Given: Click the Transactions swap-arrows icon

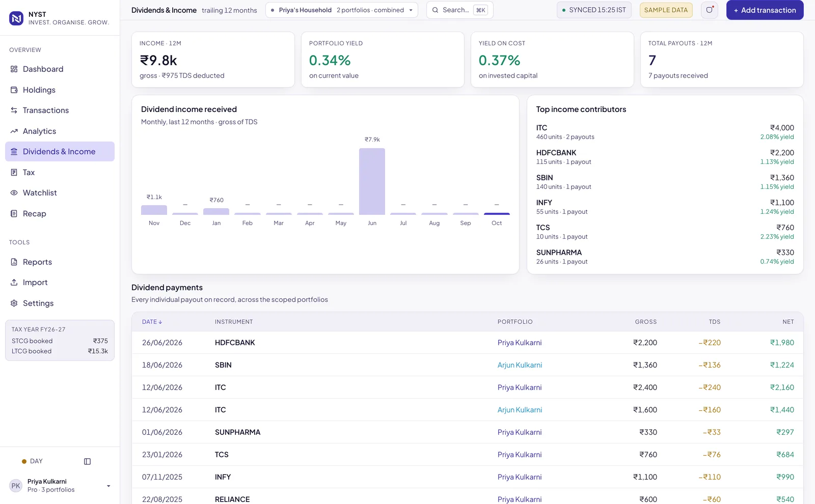Looking at the screenshot, I should click(14, 110).
